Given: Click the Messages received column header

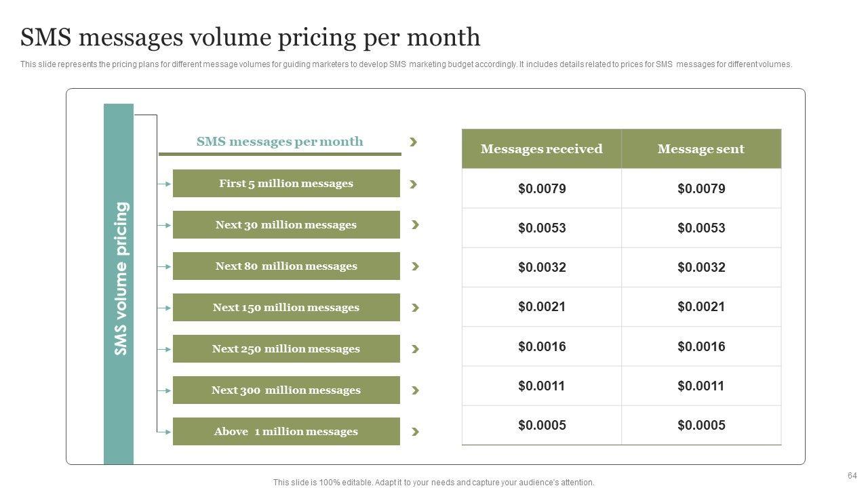Looking at the screenshot, I should [x=541, y=149].
